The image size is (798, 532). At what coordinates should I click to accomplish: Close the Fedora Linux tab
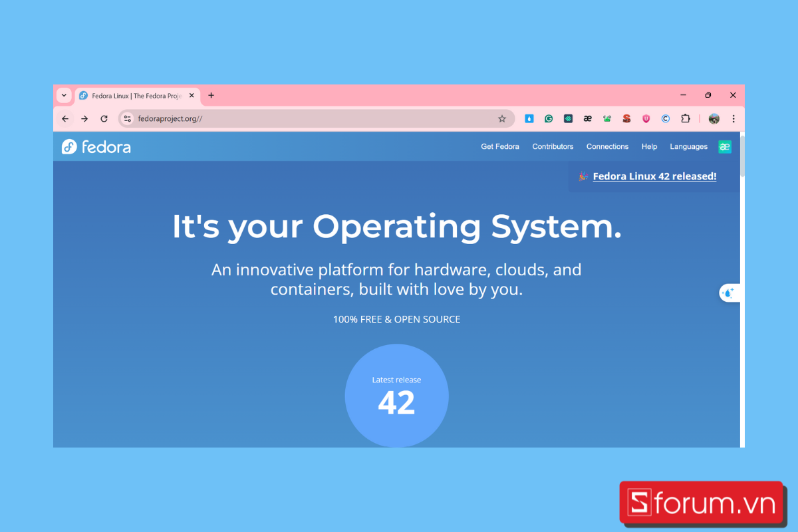click(192, 95)
